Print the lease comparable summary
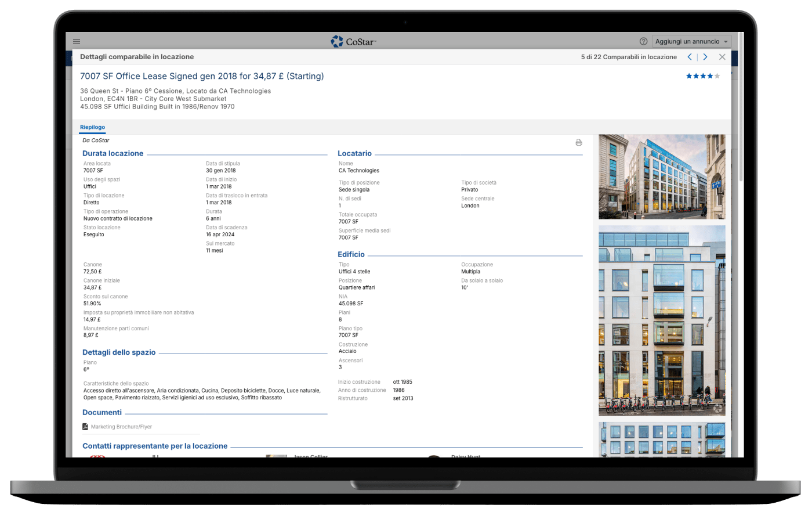 (x=578, y=143)
